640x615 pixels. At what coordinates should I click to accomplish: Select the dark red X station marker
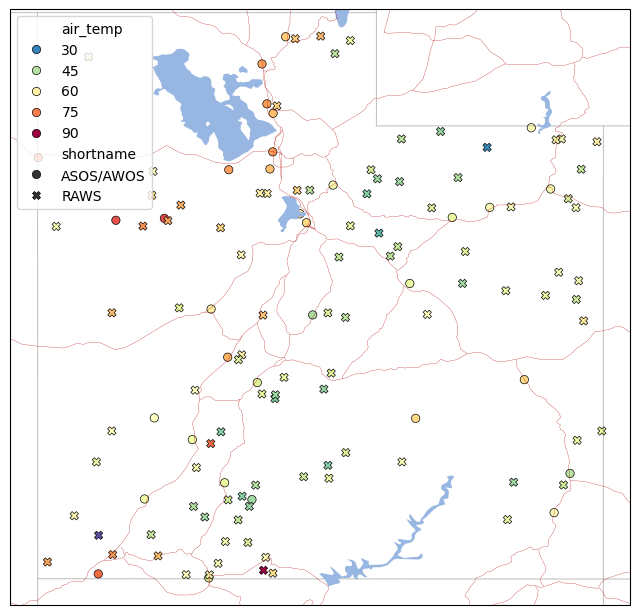pyautogui.click(x=263, y=570)
